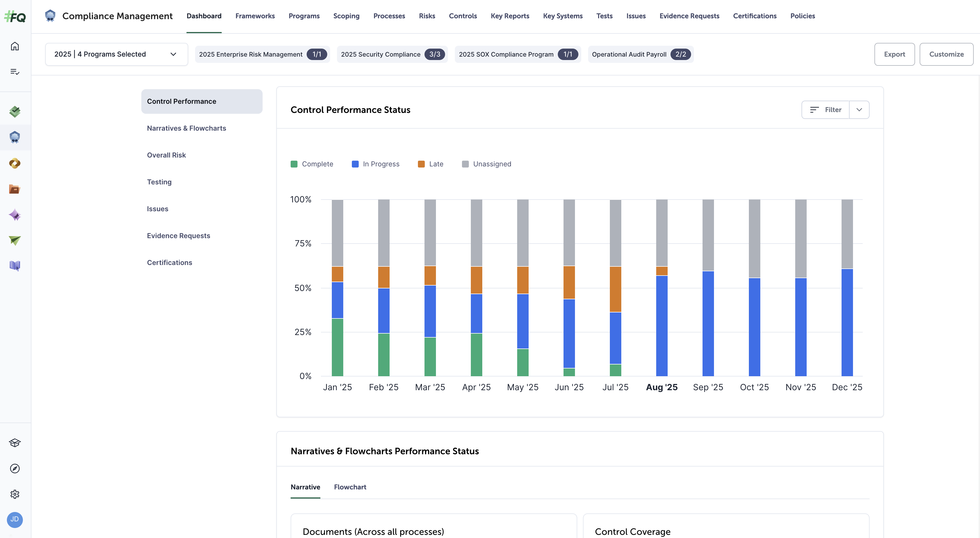Open the Evidence Requests menu in the top bar
980x538 pixels.
689,16
